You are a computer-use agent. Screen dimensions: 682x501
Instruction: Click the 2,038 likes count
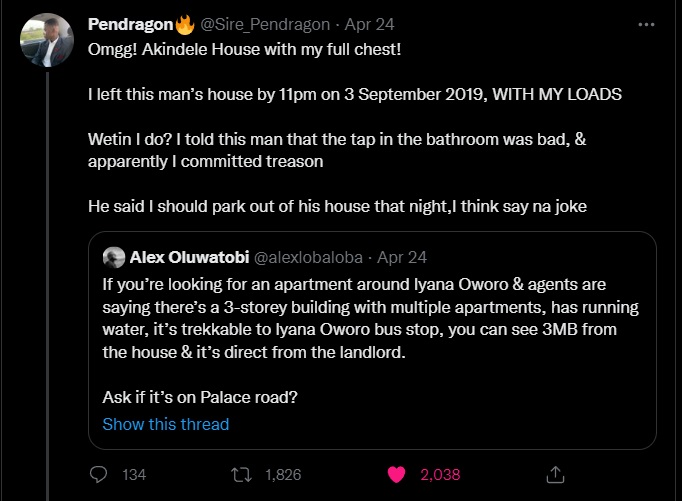440,475
